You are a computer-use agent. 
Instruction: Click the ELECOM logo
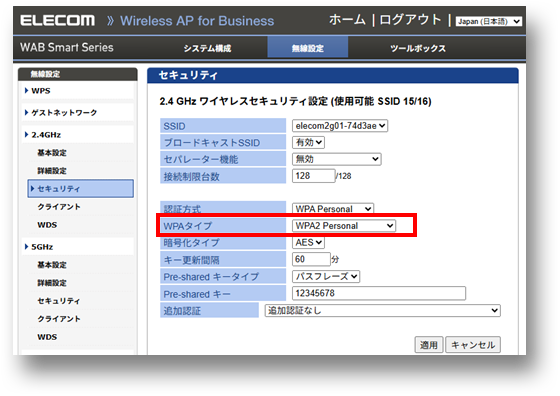click(x=58, y=20)
